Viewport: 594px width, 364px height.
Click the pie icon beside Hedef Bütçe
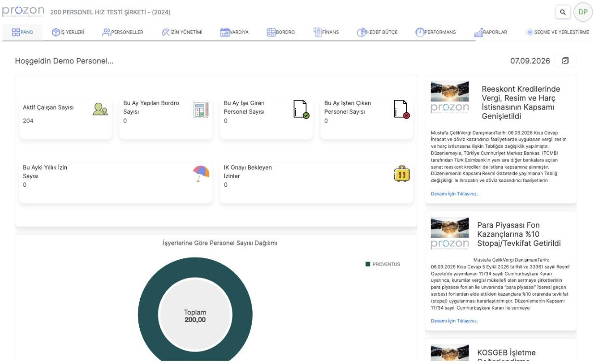pyautogui.click(x=362, y=32)
